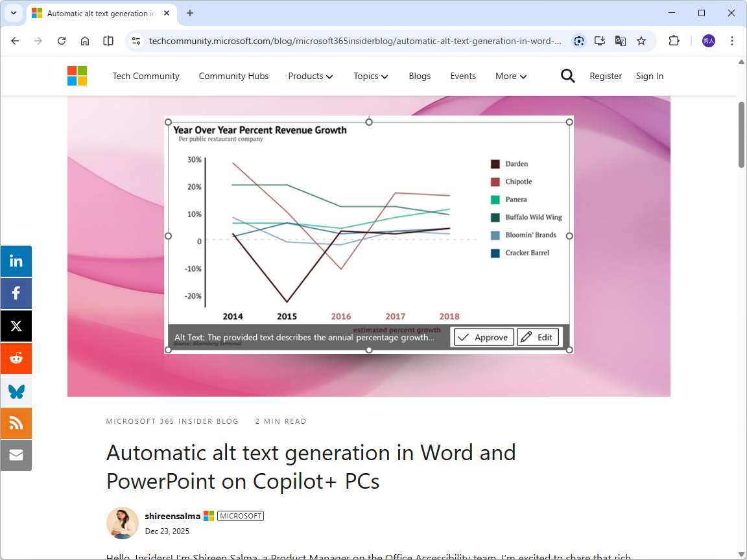Image resolution: width=747 pixels, height=560 pixels.
Task: Open the Events nav item
Action: click(x=463, y=76)
